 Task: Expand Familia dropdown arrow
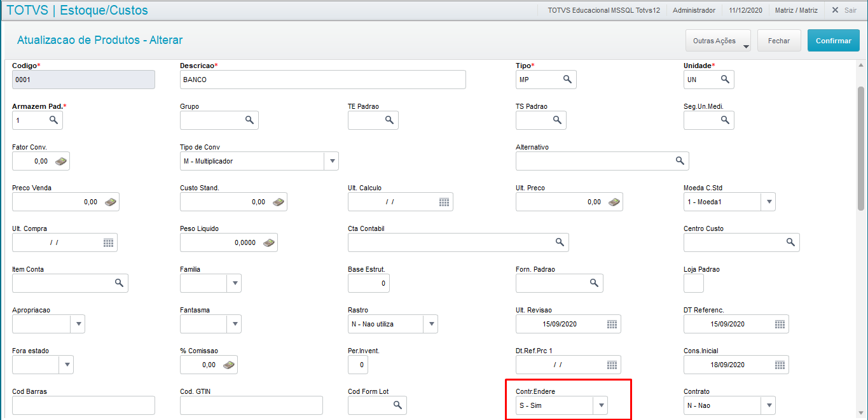[234, 283]
